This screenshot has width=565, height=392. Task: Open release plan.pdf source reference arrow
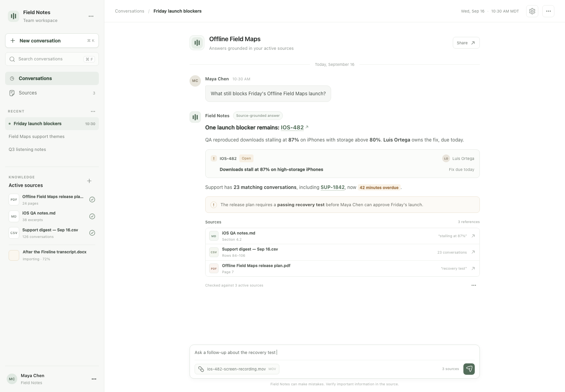(473, 269)
